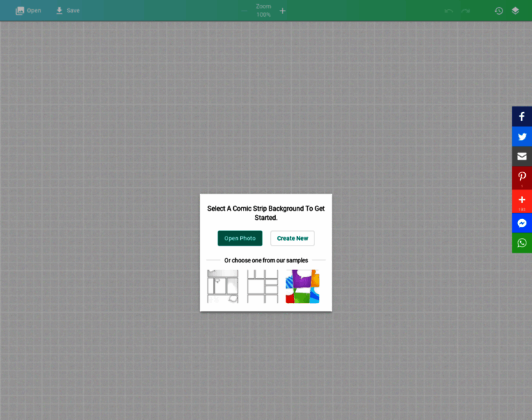Choose the blank panel grid sample

point(262,286)
